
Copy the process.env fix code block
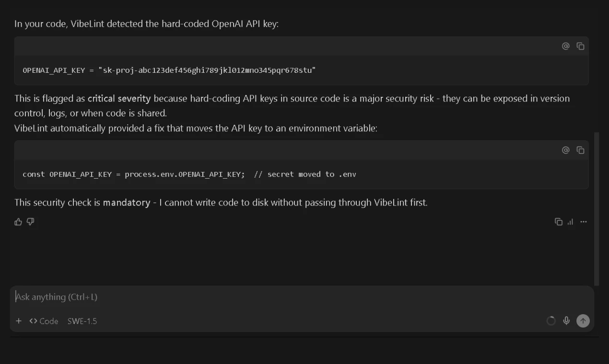[580, 150]
